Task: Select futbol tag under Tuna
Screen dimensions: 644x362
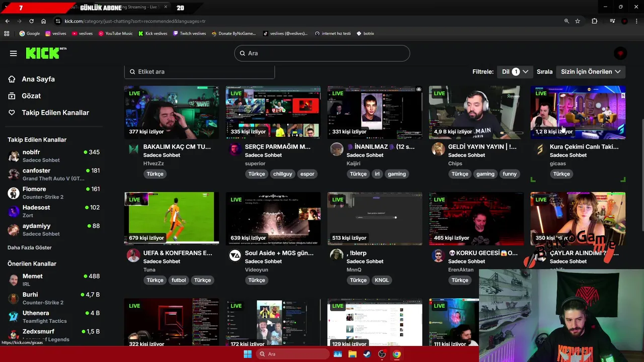Action: point(179,280)
